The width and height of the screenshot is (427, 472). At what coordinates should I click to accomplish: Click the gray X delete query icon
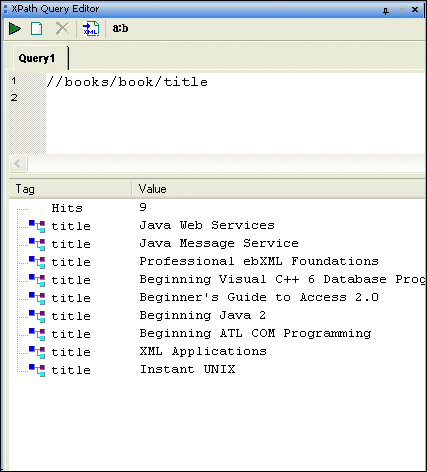pos(62,29)
